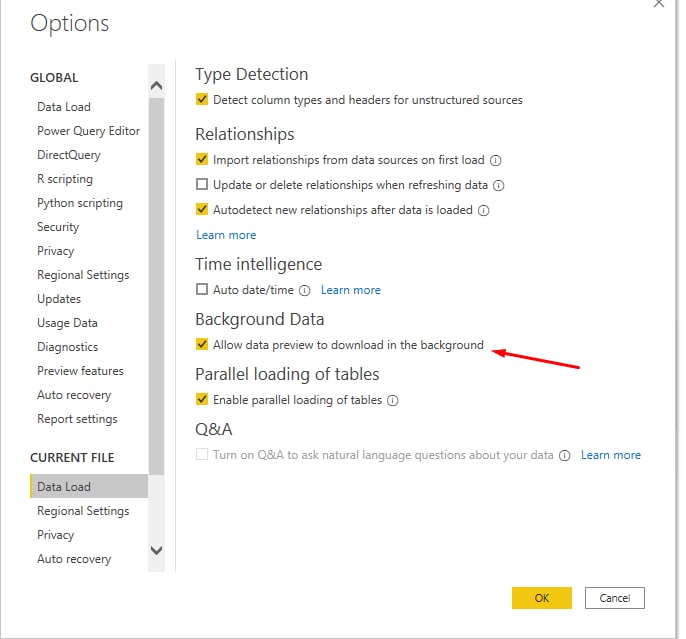Tick the Auto date/time checkbox
This screenshot has width=686, height=639.
tap(202, 289)
